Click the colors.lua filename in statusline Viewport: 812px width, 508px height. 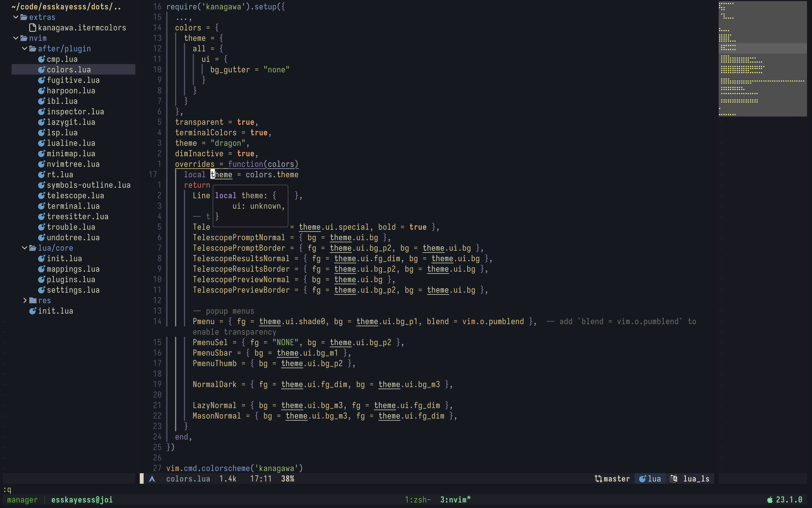point(188,479)
